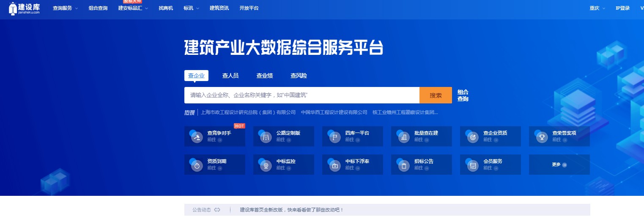The height and width of the screenshot is (222, 644).
Task: Click the 建设库 logo
Action: pyautogui.click(x=24, y=8)
